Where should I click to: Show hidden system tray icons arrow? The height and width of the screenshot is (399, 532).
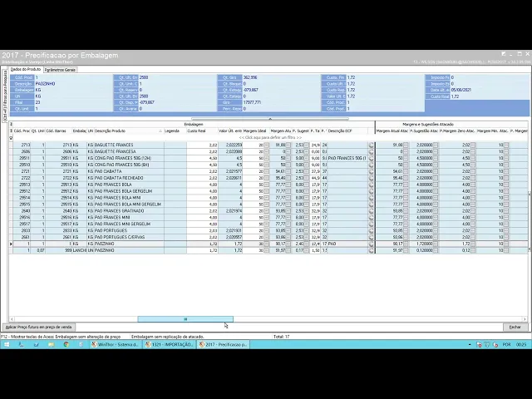coord(470,345)
